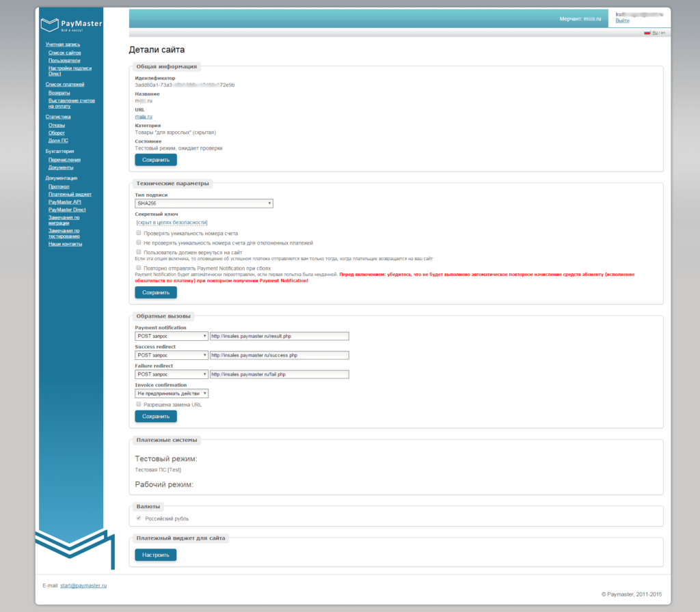Open the 'Тип подписи' SHA256 dropdown
This screenshot has height=612, width=700.
tap(204, 203)
